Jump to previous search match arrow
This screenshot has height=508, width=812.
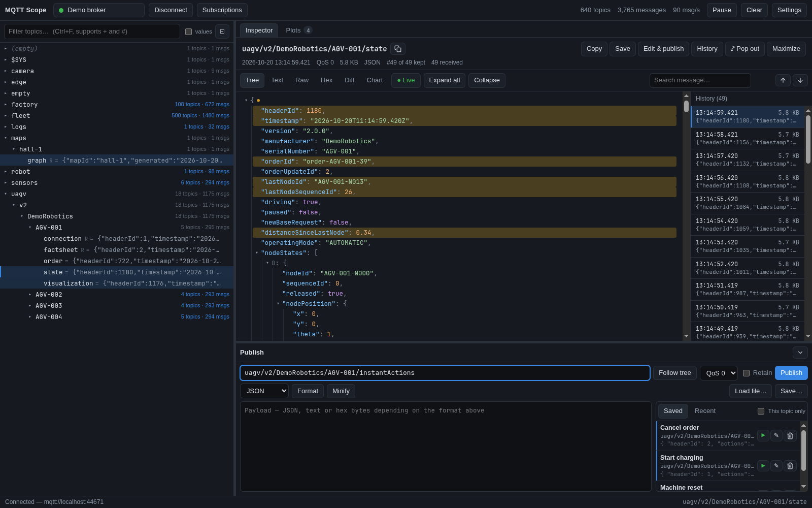(x=783, y=80)
